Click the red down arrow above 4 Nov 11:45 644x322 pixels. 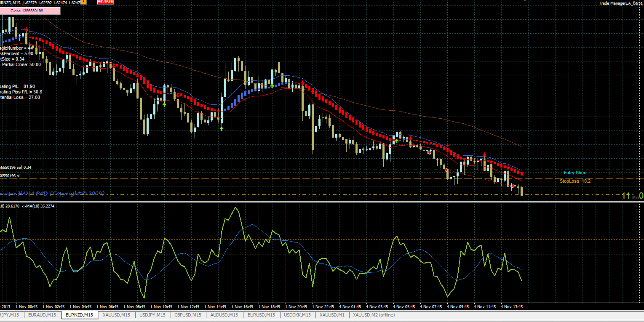485,155
